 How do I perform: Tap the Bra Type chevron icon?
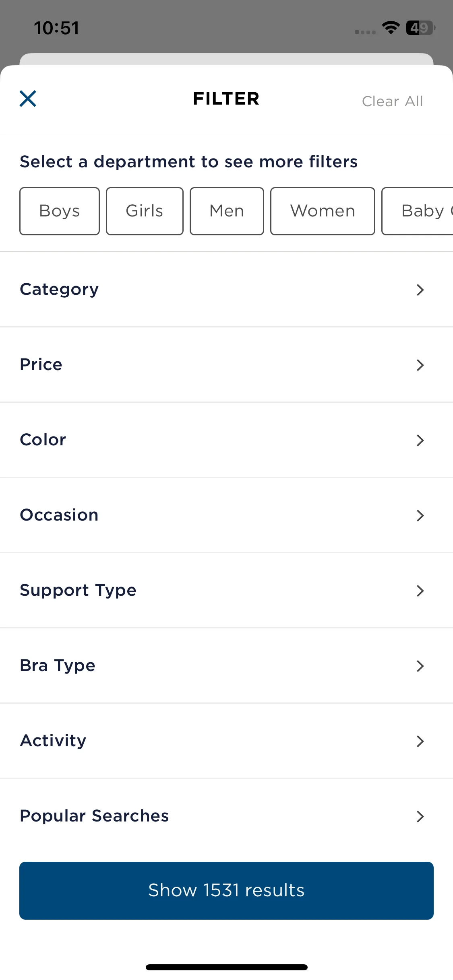(420, 666)
